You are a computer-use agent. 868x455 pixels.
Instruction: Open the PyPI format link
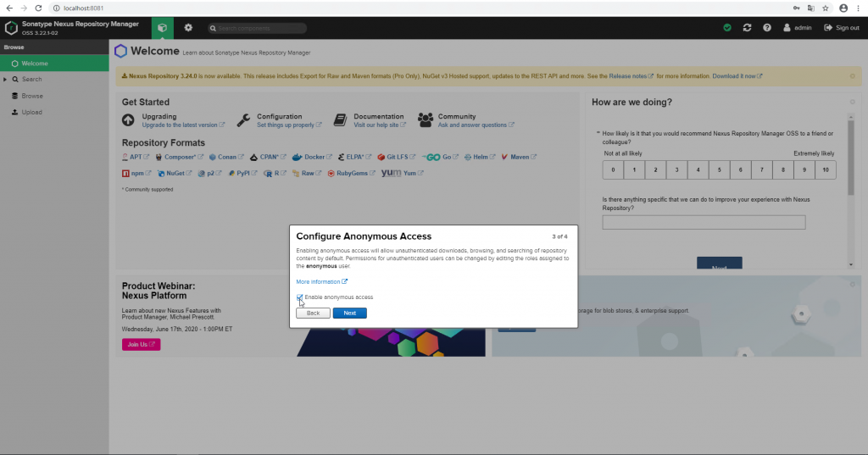[x=242, y=173]
